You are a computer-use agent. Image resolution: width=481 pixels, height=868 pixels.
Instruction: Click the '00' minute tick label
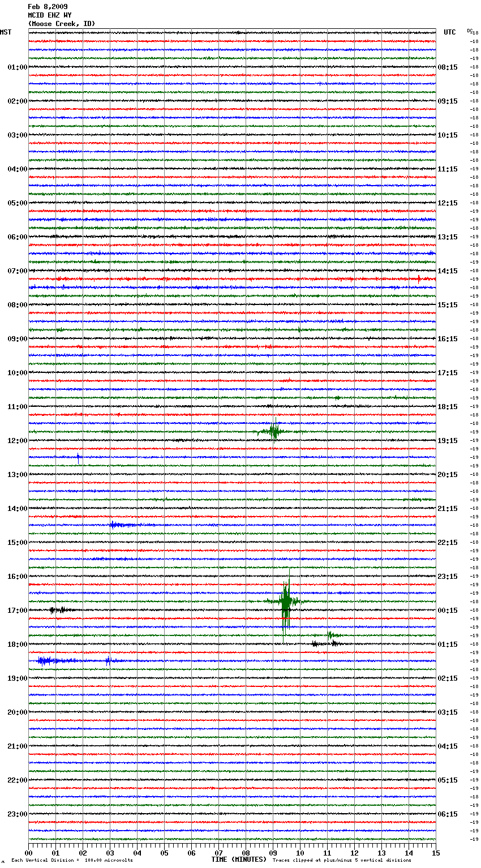tap(29, 853)
